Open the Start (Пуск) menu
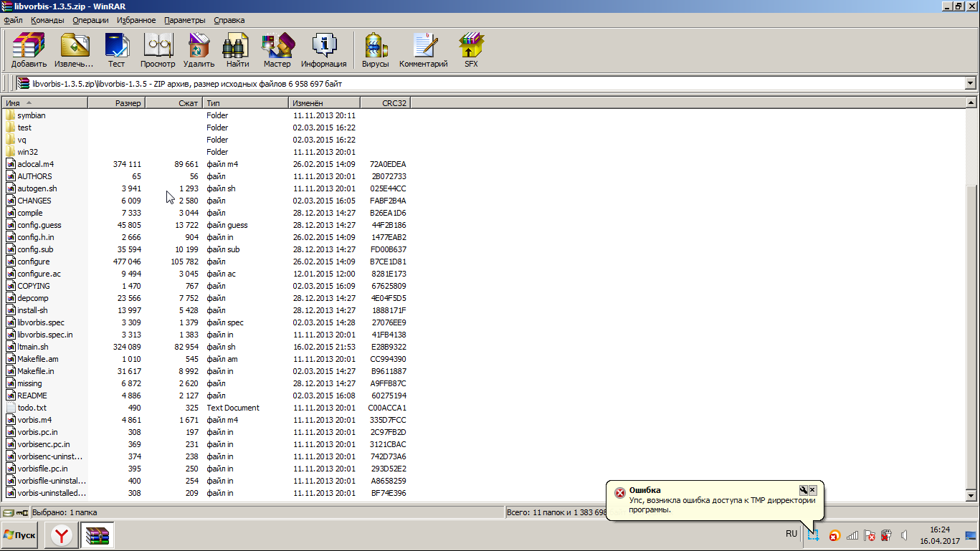This screenshot has width=980, height=551. coord(20,535)
